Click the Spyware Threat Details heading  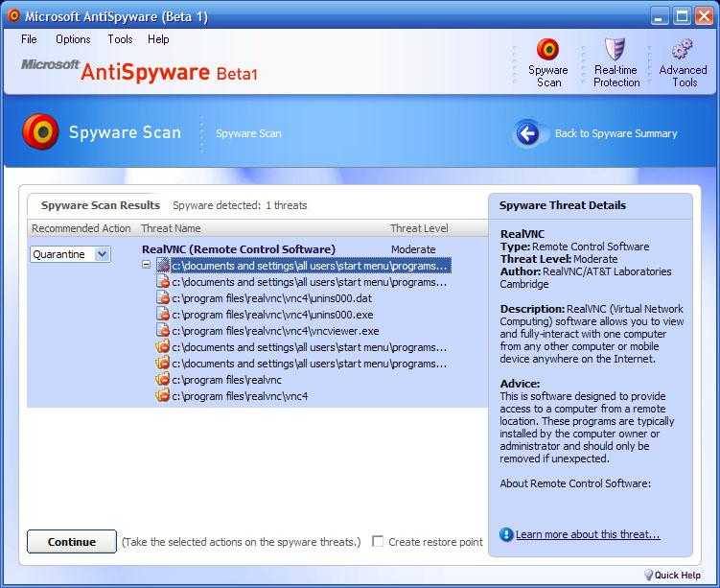[563, 205]
